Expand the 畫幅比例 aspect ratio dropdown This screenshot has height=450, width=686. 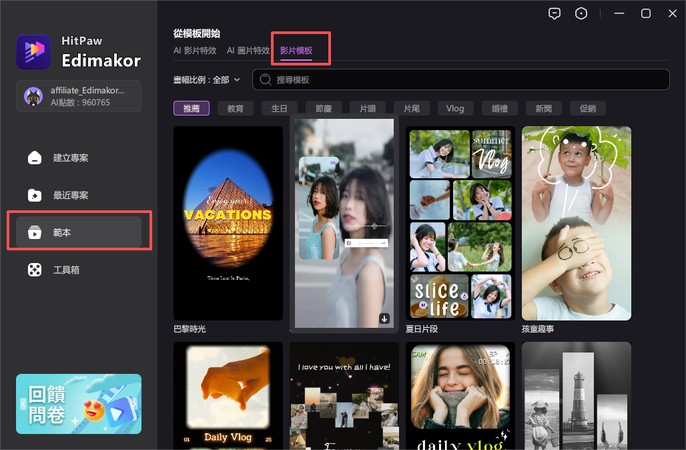click(207, 79)
